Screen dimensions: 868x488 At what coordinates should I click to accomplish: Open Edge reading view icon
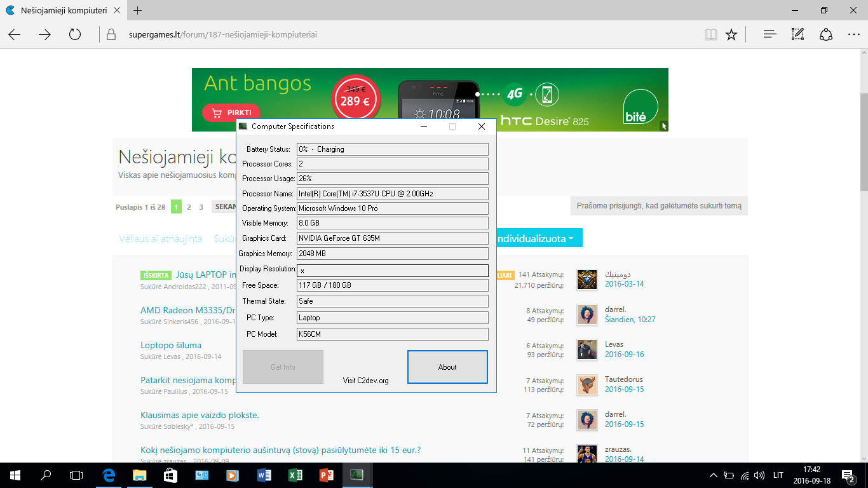[x=711, y=34]
